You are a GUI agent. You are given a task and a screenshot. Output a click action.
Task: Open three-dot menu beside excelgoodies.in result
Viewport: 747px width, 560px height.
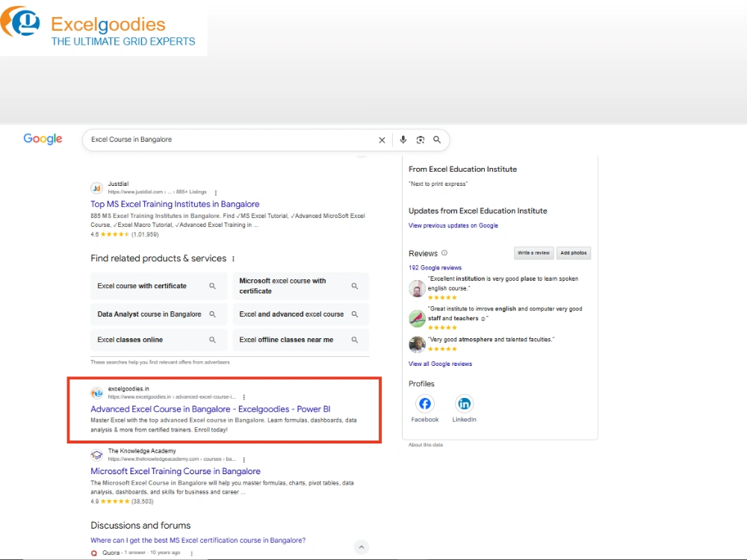[244, 397]
